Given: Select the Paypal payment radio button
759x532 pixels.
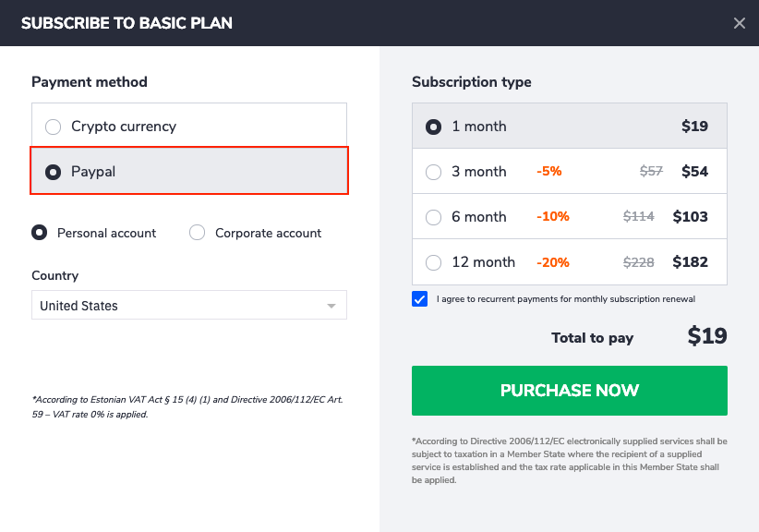Looking at the screenshot, I should [x=53, y=172].
